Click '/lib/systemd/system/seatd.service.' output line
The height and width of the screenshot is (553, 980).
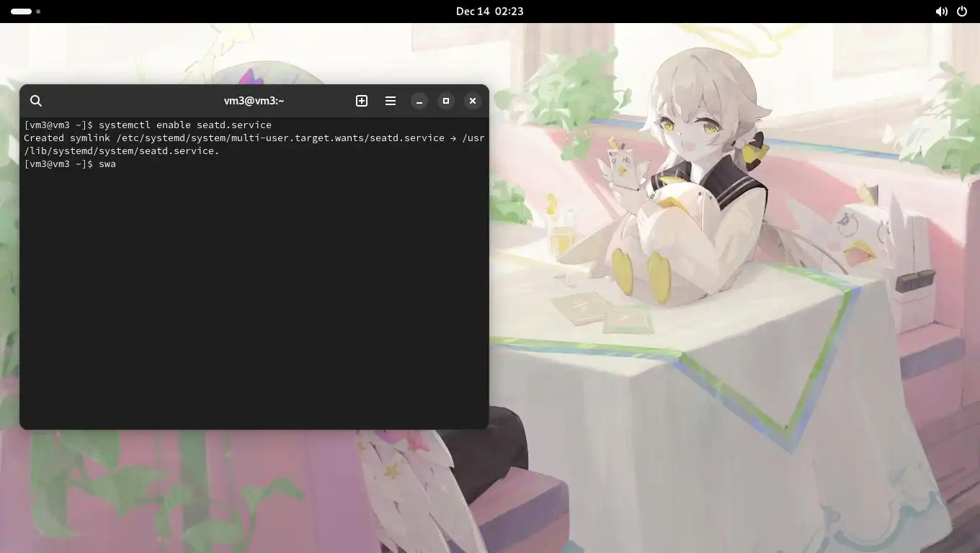[122, 150]
